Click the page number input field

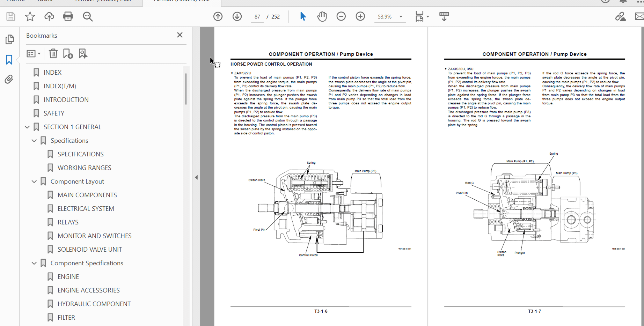[x=257, y=17]
